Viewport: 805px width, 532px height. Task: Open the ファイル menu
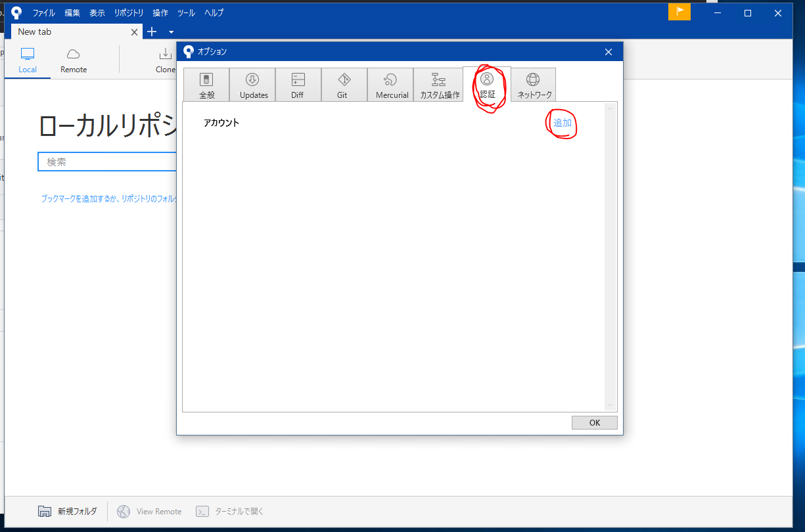point(43,12)
